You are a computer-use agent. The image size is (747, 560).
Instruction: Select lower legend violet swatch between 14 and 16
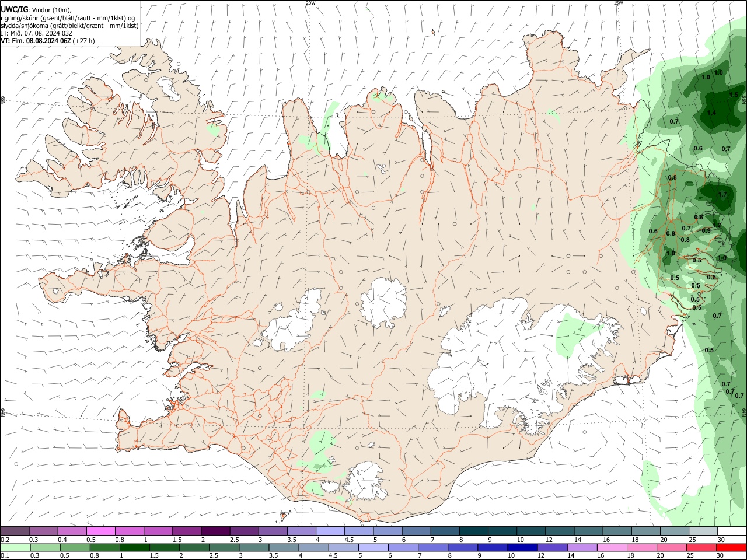(x=581, y=547)
